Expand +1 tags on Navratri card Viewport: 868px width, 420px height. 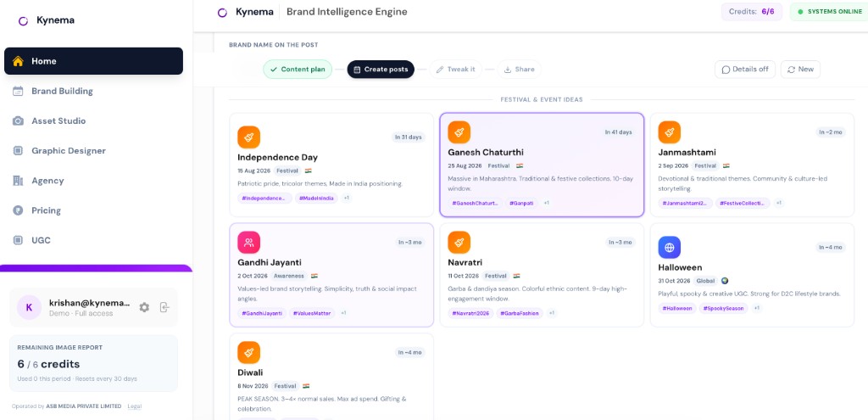(x=551, y=313)
